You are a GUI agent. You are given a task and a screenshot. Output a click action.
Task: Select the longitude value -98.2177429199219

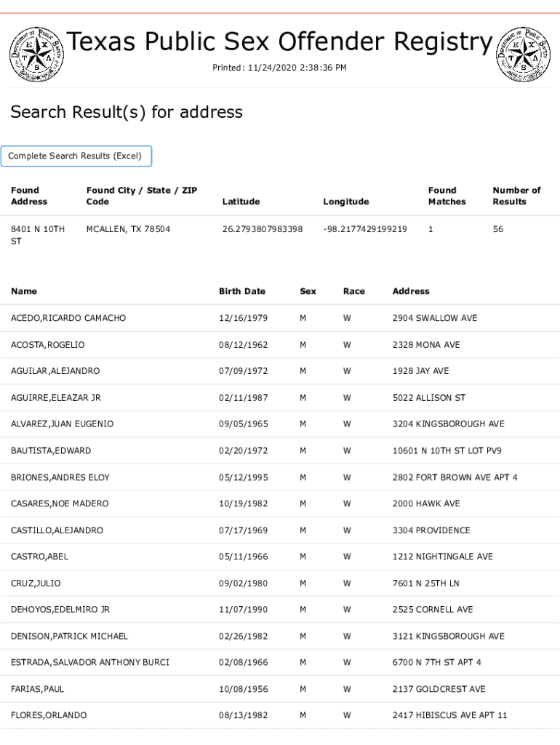click(365, 229)
